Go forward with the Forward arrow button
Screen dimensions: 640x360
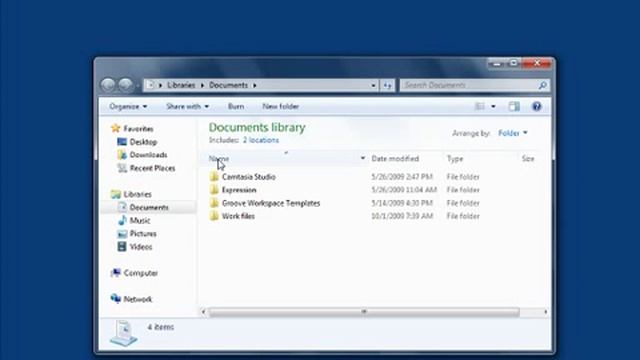[126, 85]
